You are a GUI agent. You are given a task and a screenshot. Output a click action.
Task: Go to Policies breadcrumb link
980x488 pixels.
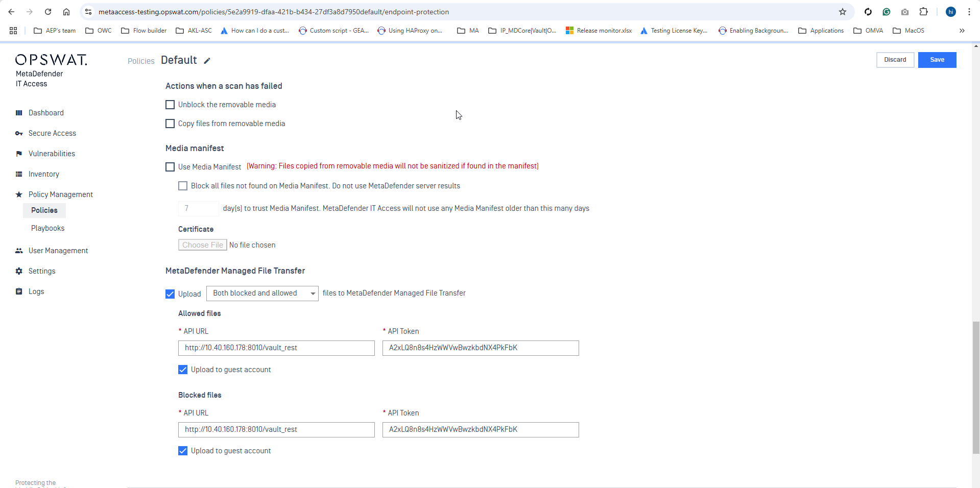(141, 61)
